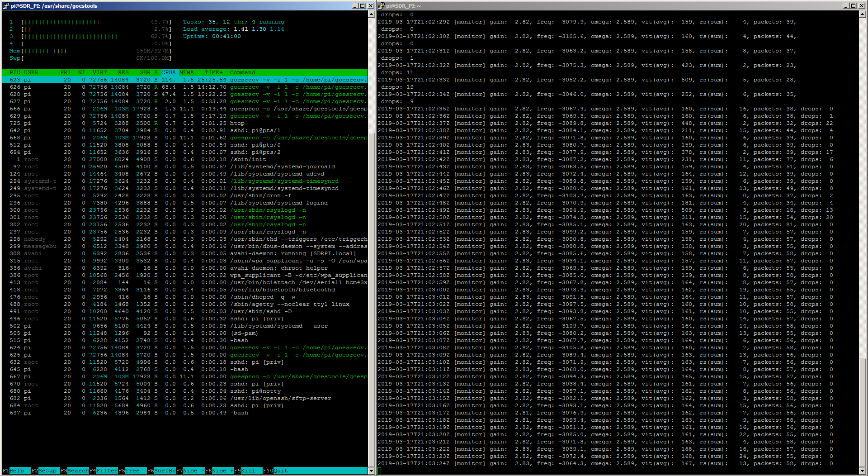868x476 pixels.
Task: Click the Uptime 00:41:00 text
Action: (x=212, y=36)
